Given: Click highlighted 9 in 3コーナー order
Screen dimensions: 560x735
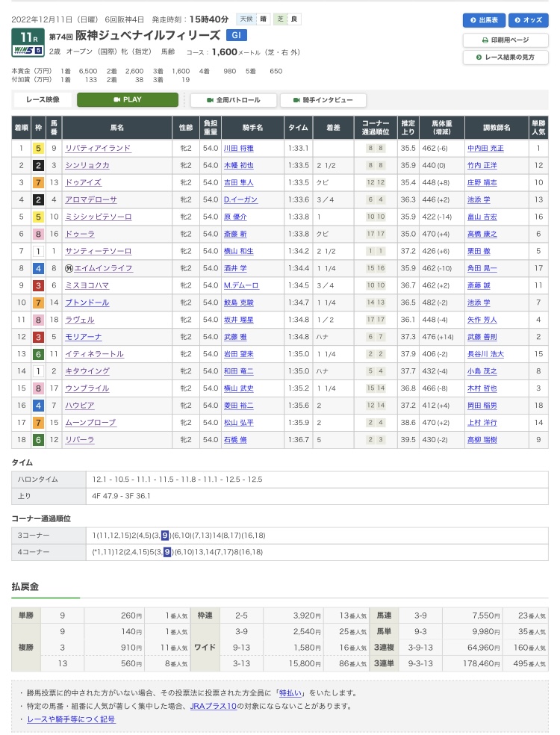Looking at the screenshot, I should 165,536.
